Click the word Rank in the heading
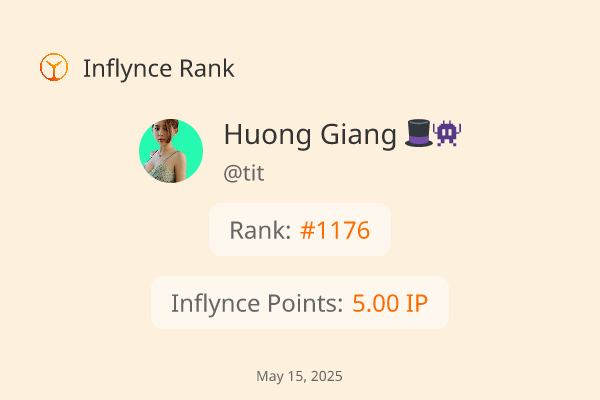Image resolution: width=600 pixels, height=400 pixels. tap(207, 69)
